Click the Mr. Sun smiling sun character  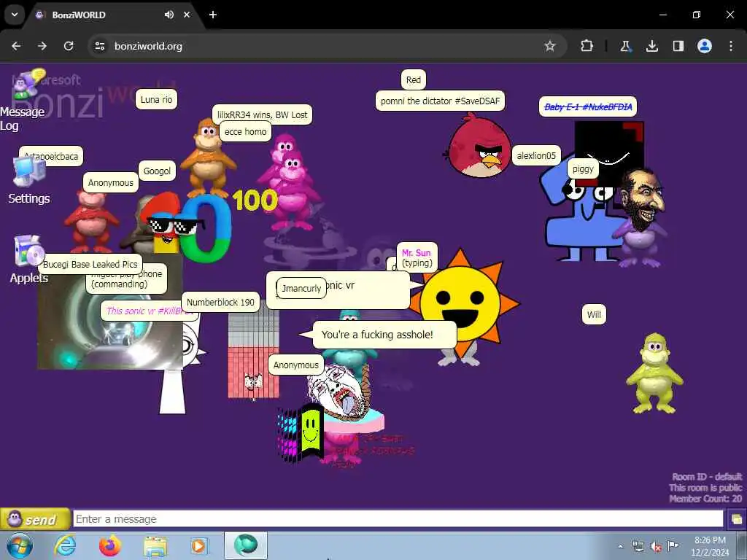coord(461,303)
